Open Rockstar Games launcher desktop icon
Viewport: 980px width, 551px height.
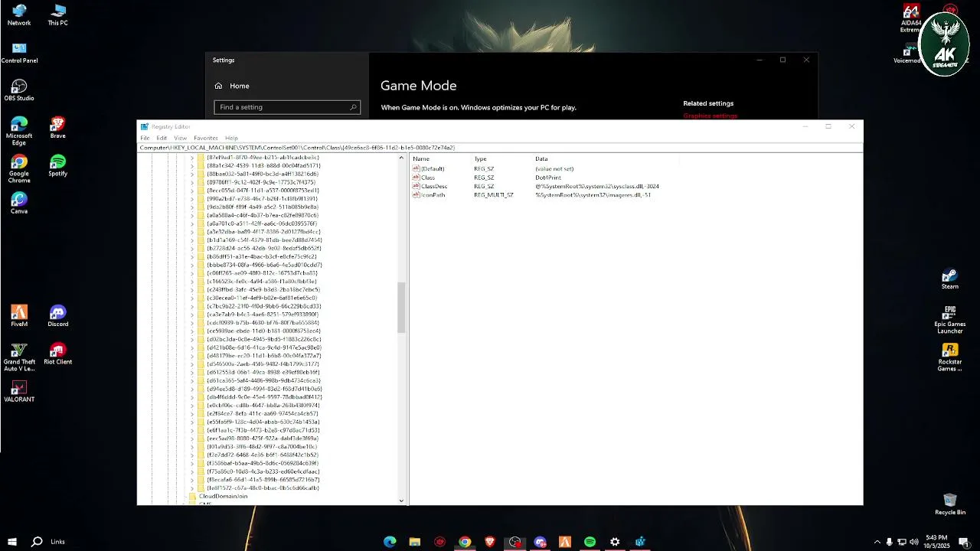click(x=950, y=357)
